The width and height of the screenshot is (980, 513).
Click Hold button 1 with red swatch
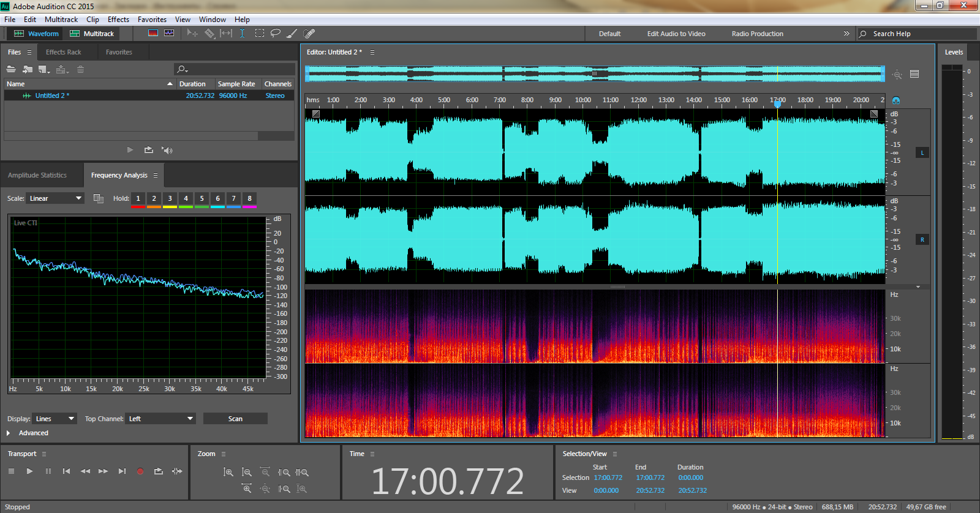point(138,198)
